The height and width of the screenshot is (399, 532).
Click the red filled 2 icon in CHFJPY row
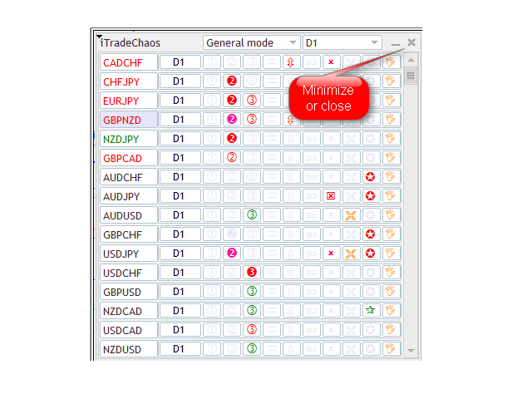point(232,81)
